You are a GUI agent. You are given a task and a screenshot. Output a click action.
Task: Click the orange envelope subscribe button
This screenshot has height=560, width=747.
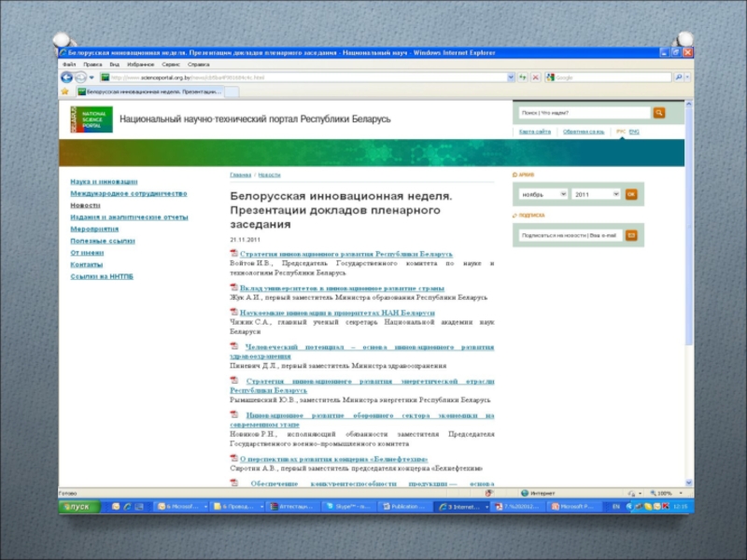631,235
